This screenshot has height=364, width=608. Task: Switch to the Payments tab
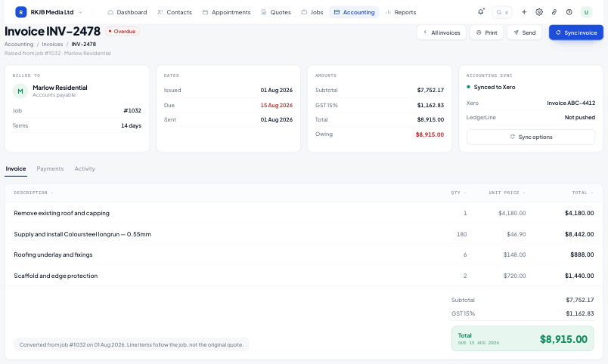(x=50, y=168)
